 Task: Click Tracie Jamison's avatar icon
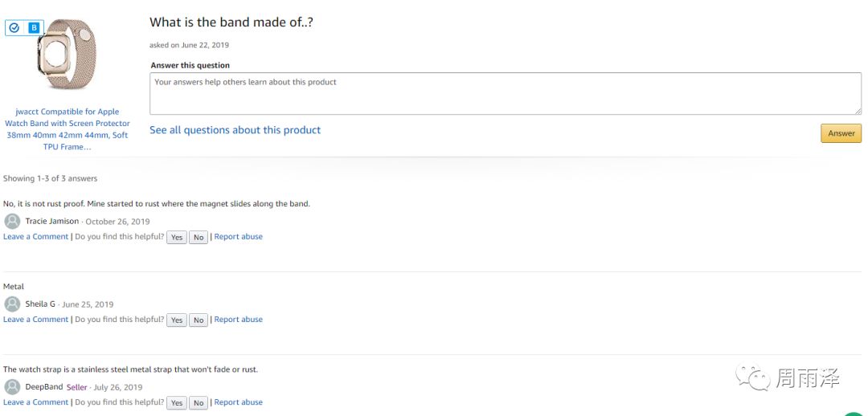(12, 222)
